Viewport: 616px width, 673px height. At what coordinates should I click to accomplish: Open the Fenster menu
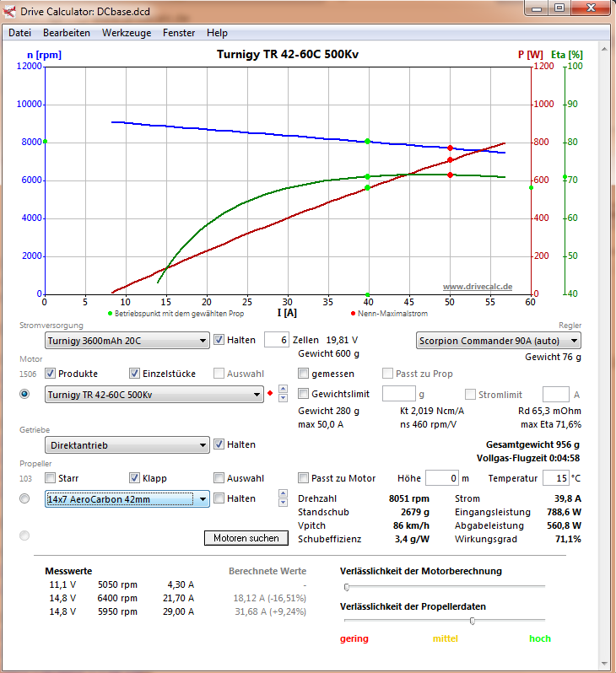tap(179, 33)
